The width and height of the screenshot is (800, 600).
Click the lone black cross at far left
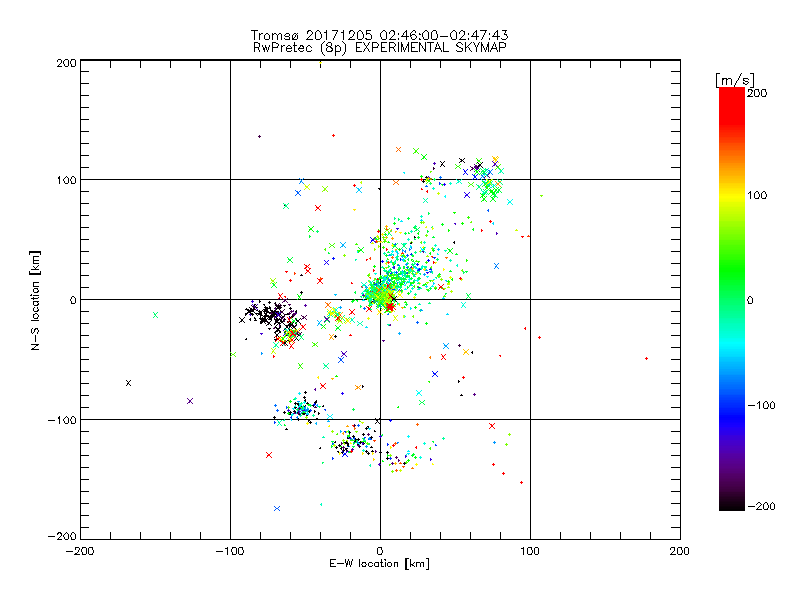pyautogui.click(x=129, y=383)
